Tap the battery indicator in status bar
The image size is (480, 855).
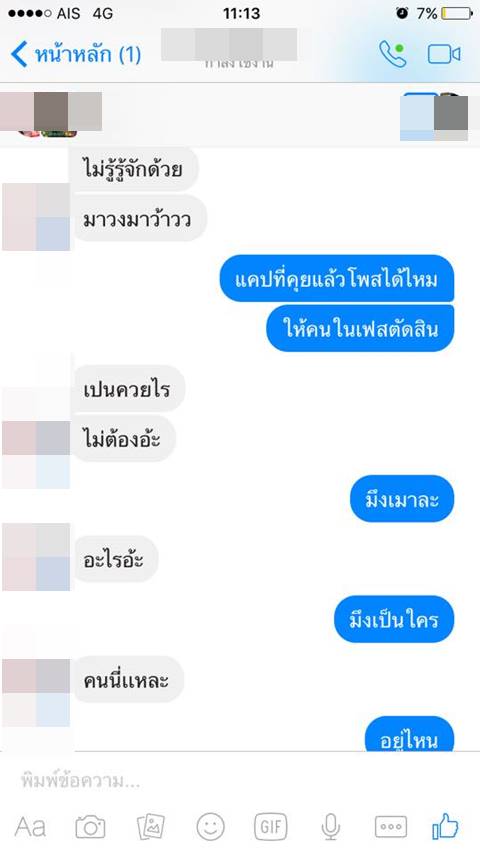coord(457,13)
